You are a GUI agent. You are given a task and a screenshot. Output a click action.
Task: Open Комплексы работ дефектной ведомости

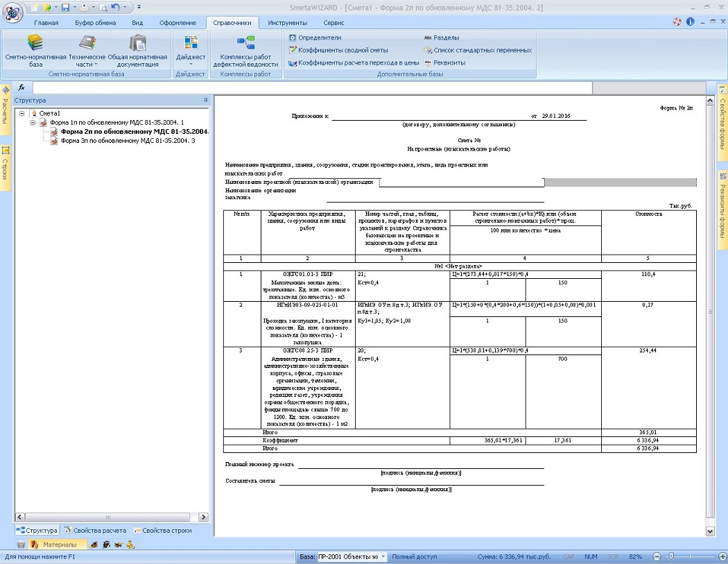[x=245, y=51]
